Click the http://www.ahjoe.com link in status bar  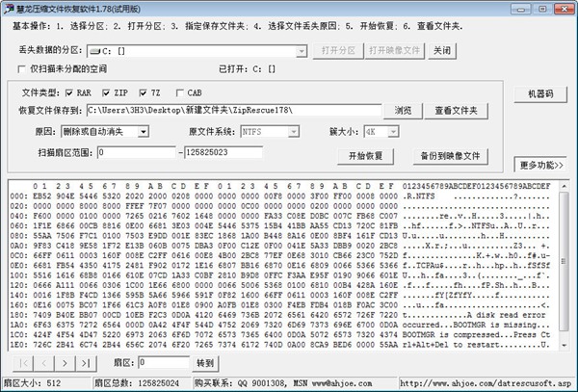pyautogui.click(x=486, y=383)
